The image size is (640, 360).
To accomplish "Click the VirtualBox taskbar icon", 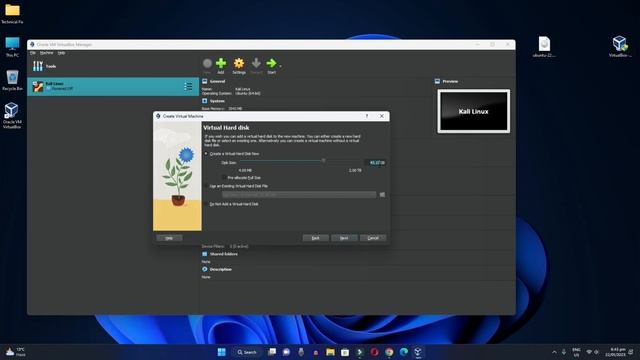I will (x=418, y=352).
